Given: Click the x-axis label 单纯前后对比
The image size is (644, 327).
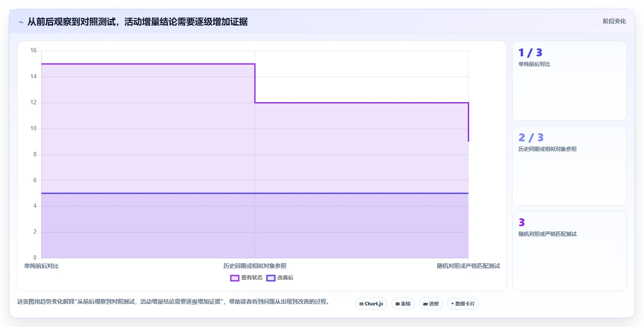Looking at the screenshot, I should tap(41, 266).
